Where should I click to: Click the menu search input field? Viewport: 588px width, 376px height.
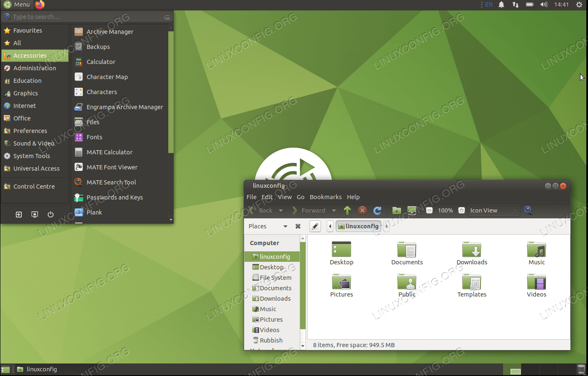point(87,17)
